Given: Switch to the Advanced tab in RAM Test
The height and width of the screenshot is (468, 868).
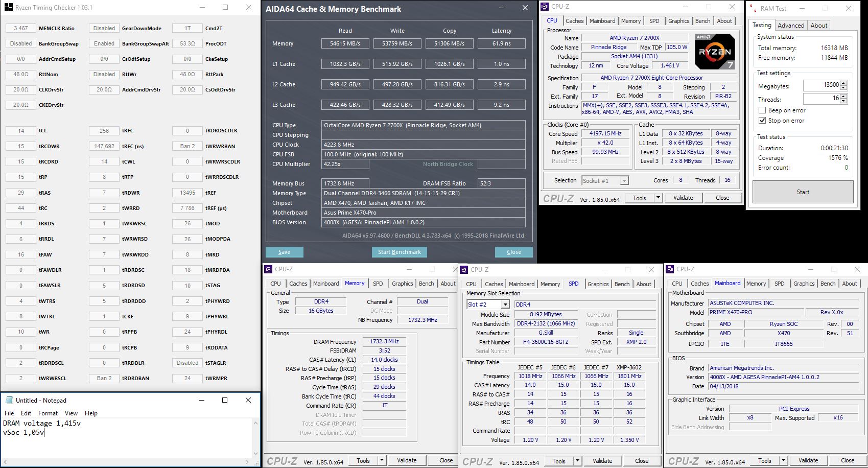Looking at the screenshot, I should click(x=791, y=26).
